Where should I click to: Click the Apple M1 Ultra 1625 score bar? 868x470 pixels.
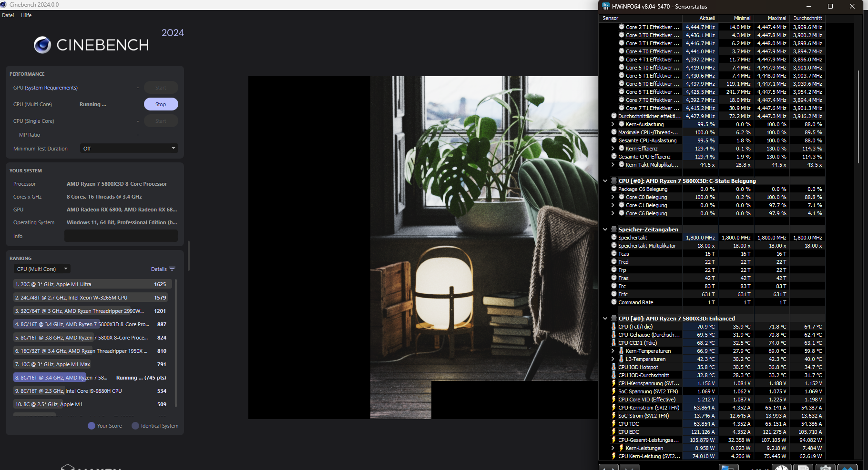[92, 284]
